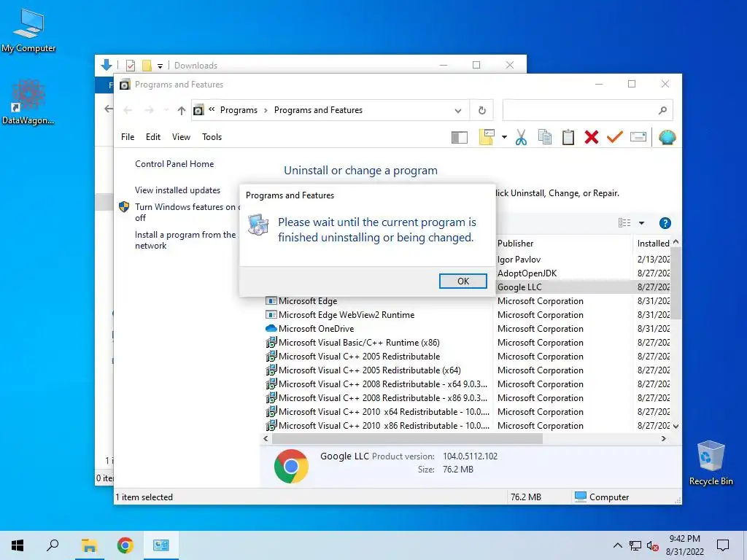Click the Control Panel taskbar button
The image size is (747, 560).
tap(161, 545)
